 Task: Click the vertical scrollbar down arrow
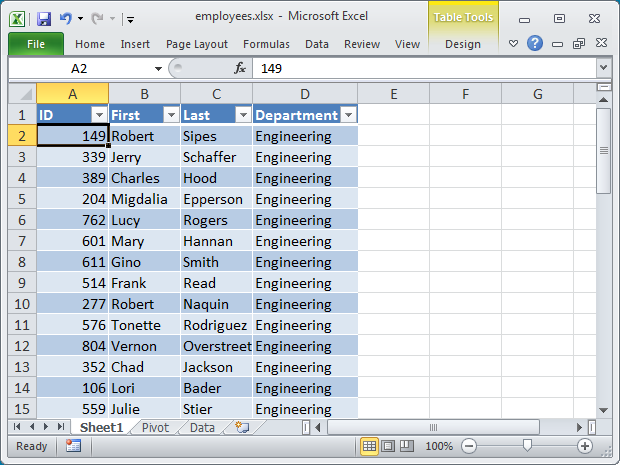[x=604, y=410]
